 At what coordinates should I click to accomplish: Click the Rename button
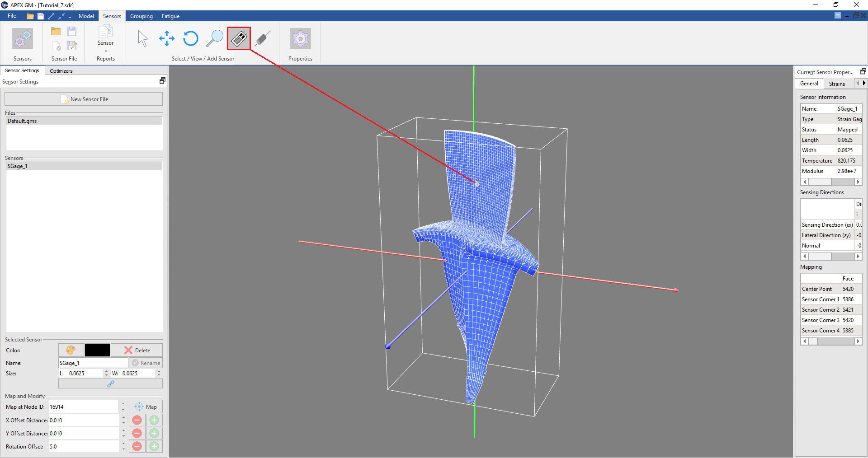(x=146, y=363)
